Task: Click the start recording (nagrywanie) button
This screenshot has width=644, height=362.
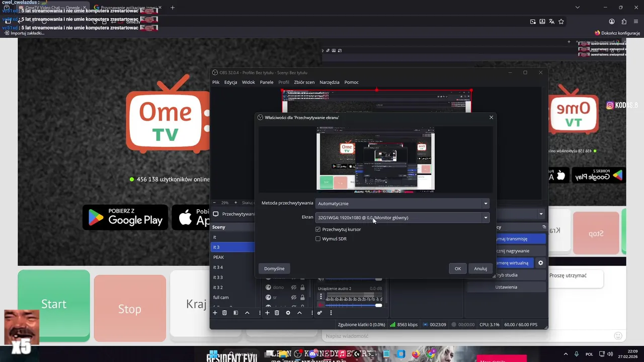Action: pyautogui.click(x=521, y=251)
